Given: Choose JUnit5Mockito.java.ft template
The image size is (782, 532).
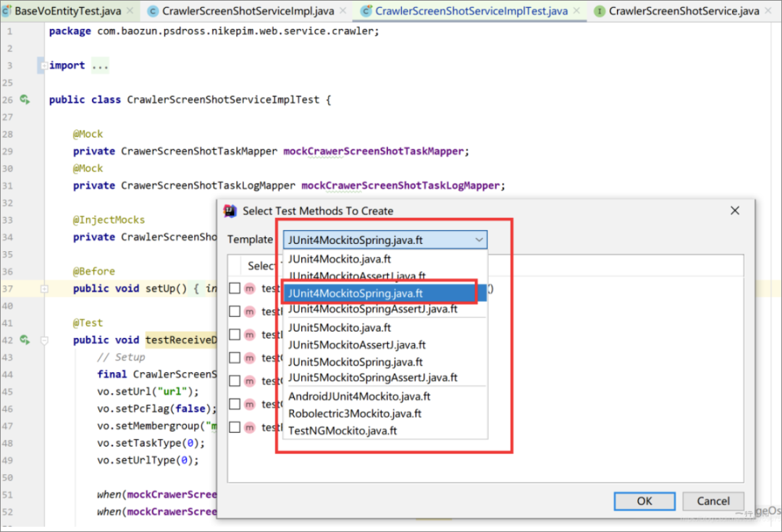Looking at the screenshot, I should pos(385,328).
